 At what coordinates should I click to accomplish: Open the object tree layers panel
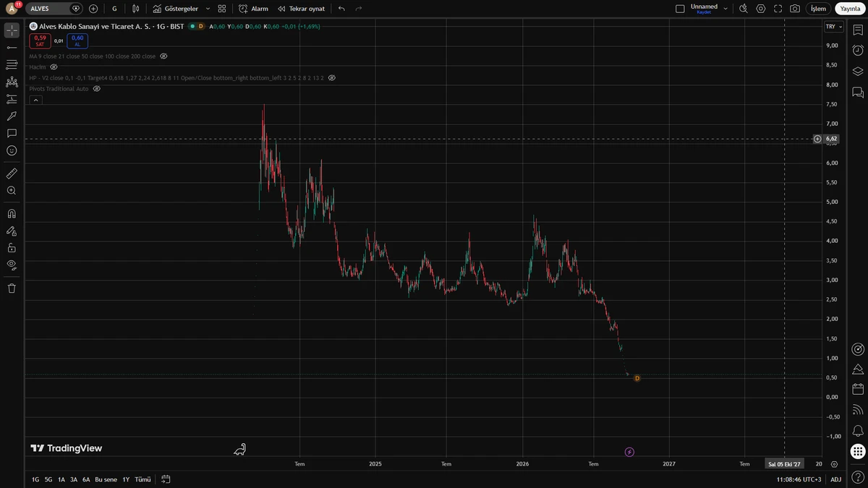tap(858, 71)
